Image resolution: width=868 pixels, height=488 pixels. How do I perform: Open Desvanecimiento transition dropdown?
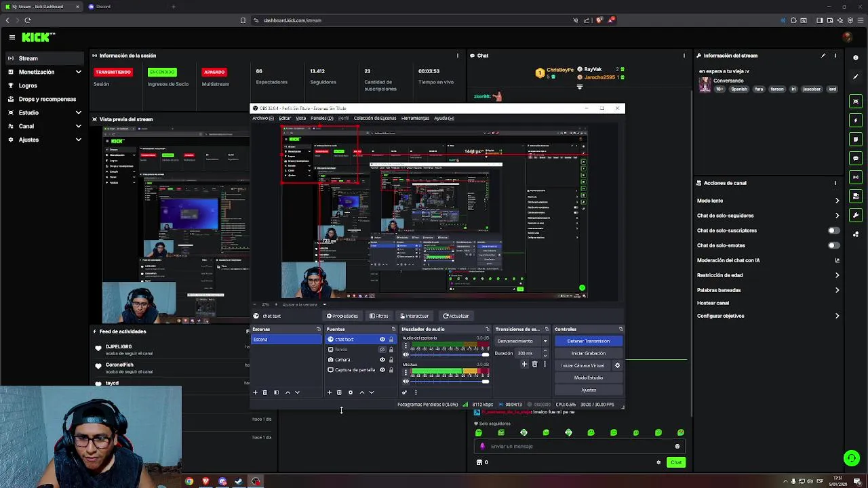coord(521,341)
